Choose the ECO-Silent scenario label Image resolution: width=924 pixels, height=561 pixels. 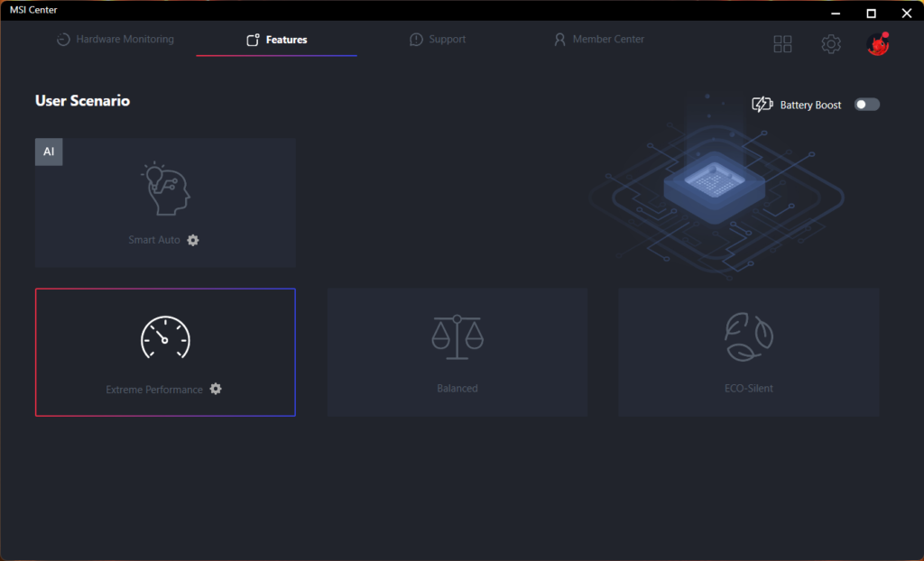749,389
